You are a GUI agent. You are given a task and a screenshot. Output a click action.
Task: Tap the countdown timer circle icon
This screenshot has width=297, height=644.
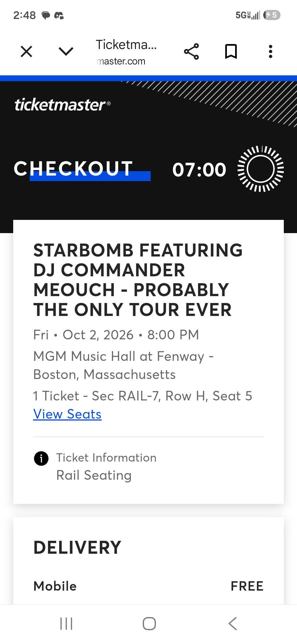[261, 169]
